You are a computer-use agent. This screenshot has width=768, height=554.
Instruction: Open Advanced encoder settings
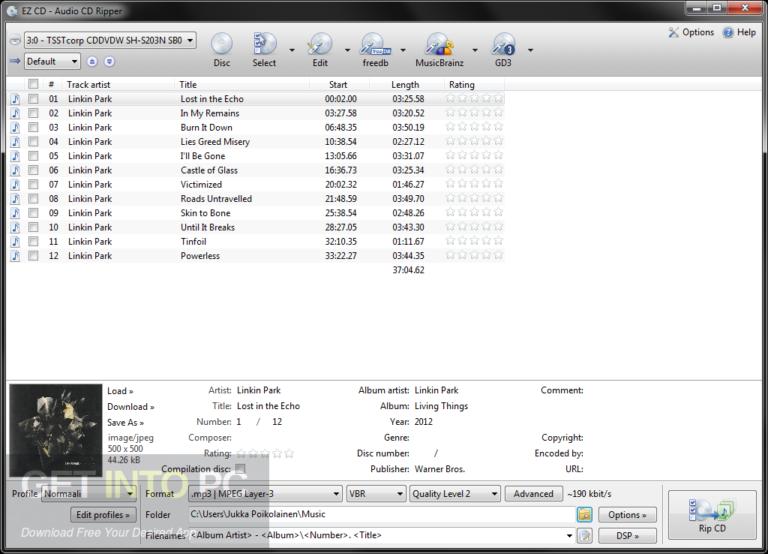coord(533,494)
